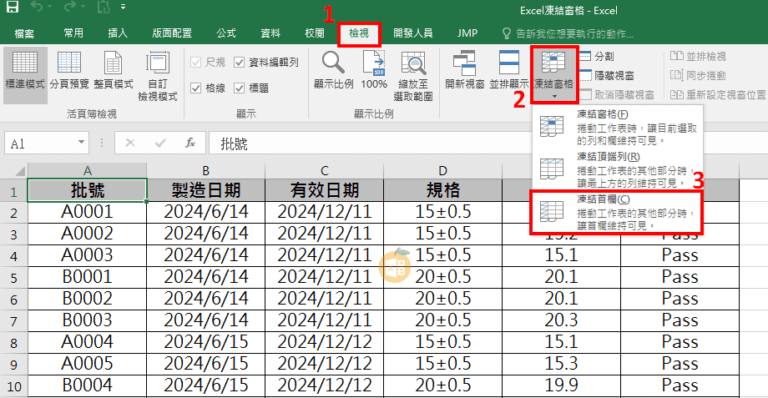Open 自訂檢視模式

pyautogui.click(x=157, y=75)
